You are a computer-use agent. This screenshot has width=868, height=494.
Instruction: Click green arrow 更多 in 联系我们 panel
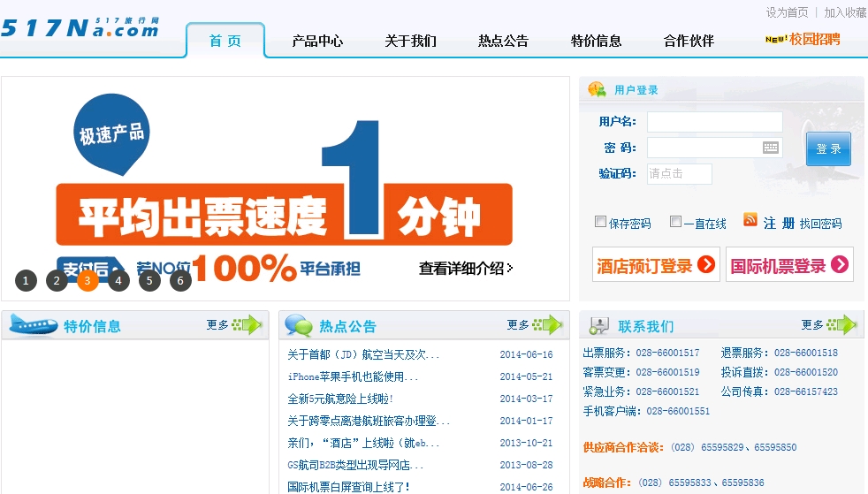[x=841, y=324]
